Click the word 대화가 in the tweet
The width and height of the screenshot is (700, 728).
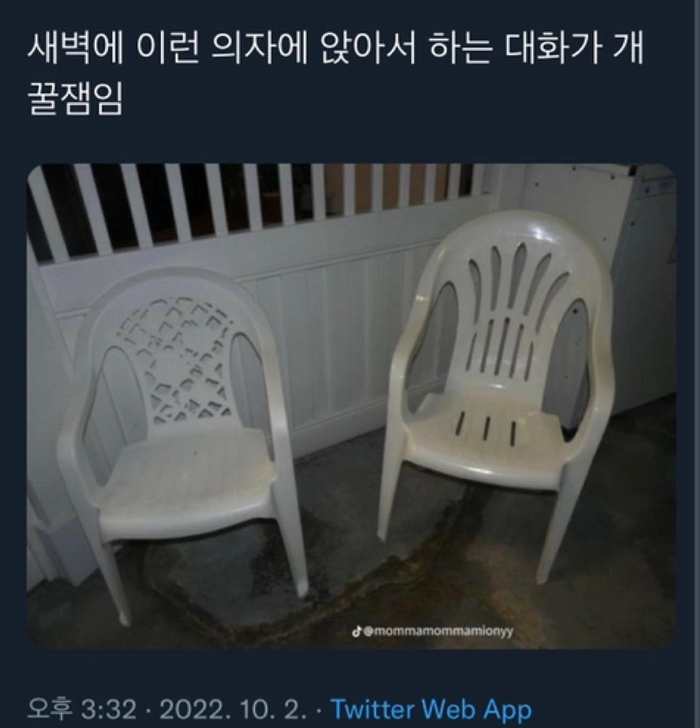pyautogui.click(x=553, y=49)
